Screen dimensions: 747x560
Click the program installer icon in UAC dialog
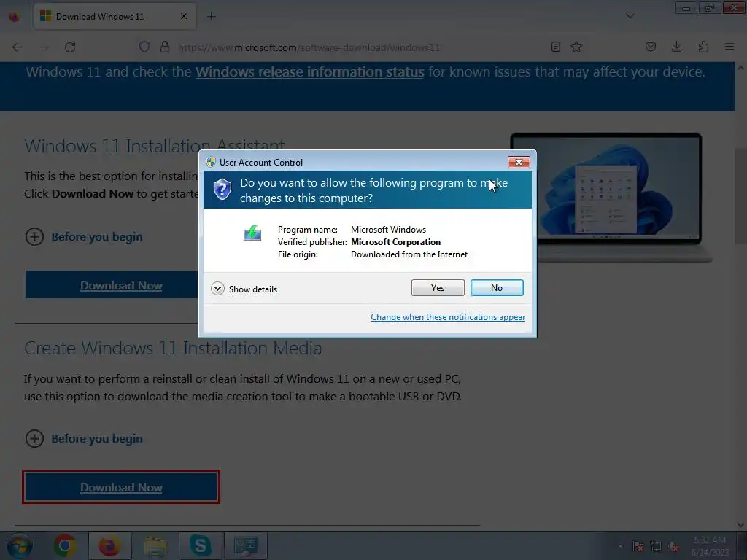point(252,233)
